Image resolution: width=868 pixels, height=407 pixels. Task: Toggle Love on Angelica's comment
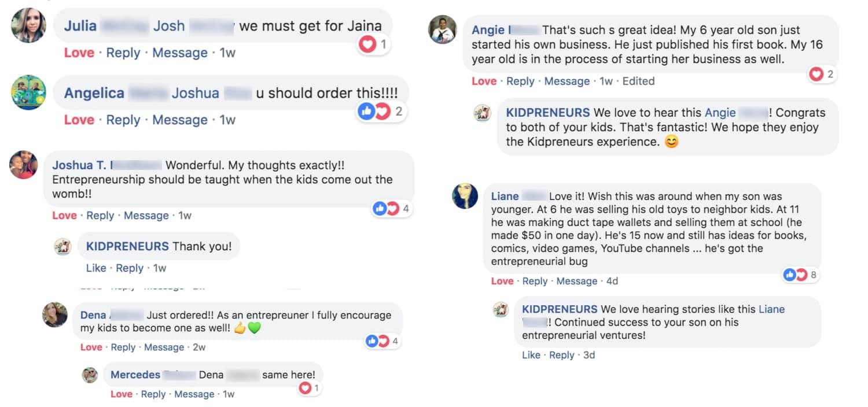79,120
